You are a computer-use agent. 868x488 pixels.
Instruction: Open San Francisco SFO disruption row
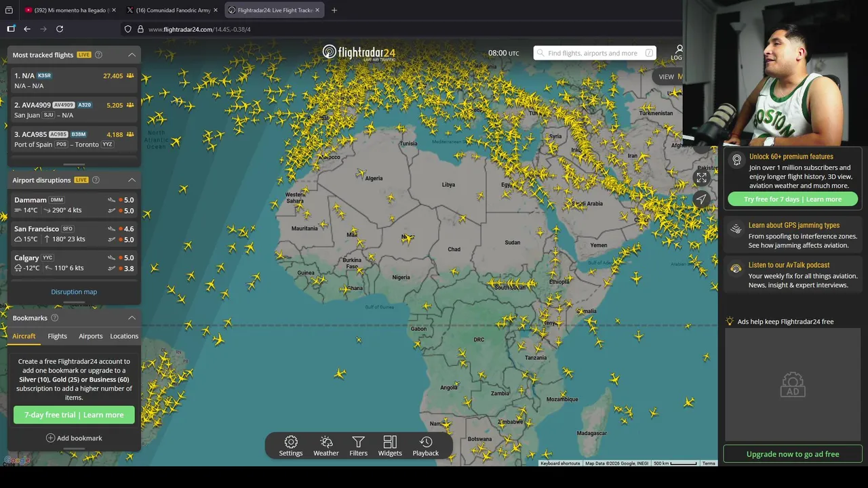(74, 234)
